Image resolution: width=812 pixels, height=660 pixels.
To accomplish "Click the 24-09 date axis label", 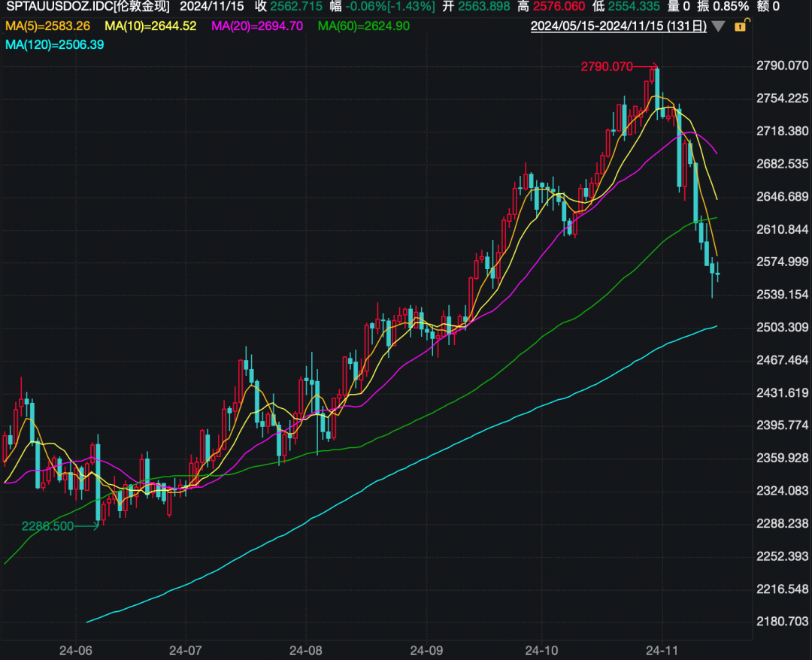I will click(x=426, y=649).
